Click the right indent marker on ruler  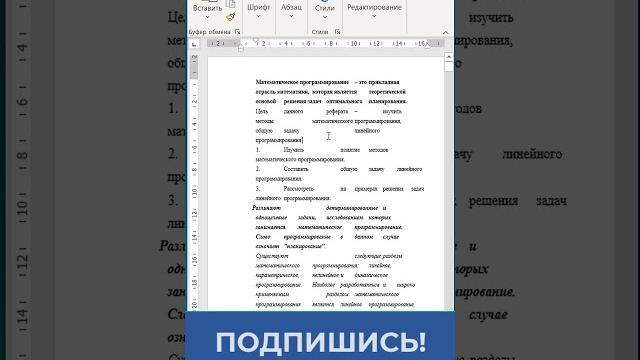[x=428, y=46]
